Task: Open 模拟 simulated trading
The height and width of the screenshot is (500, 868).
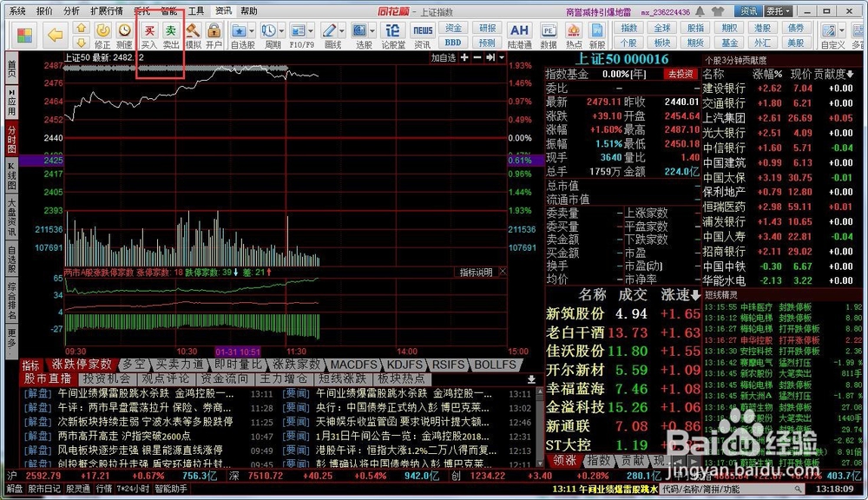Action: coord(193,36)
